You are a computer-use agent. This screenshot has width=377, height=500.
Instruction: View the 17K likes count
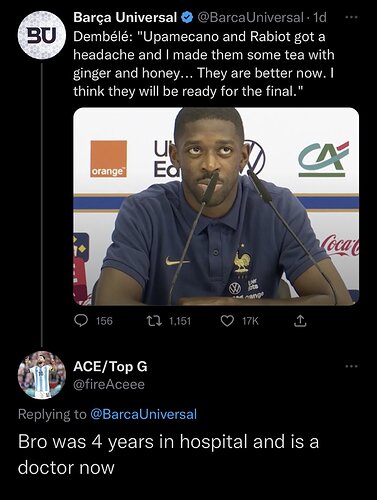click(x=250, y=321)
